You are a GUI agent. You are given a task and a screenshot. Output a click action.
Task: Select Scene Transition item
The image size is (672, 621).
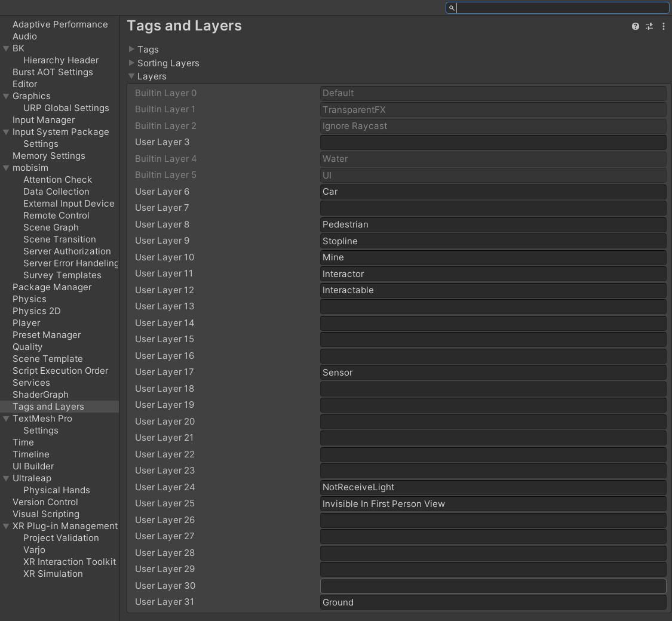[60, 239]
